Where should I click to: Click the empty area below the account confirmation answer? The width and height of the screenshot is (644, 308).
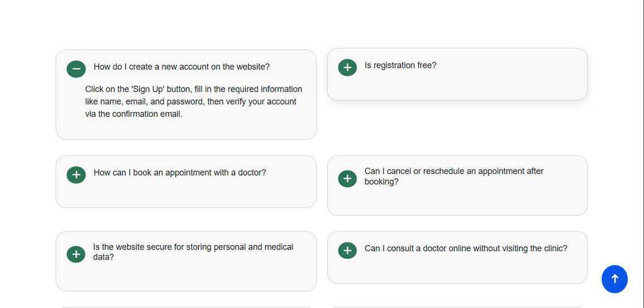(x=186, y=129)
